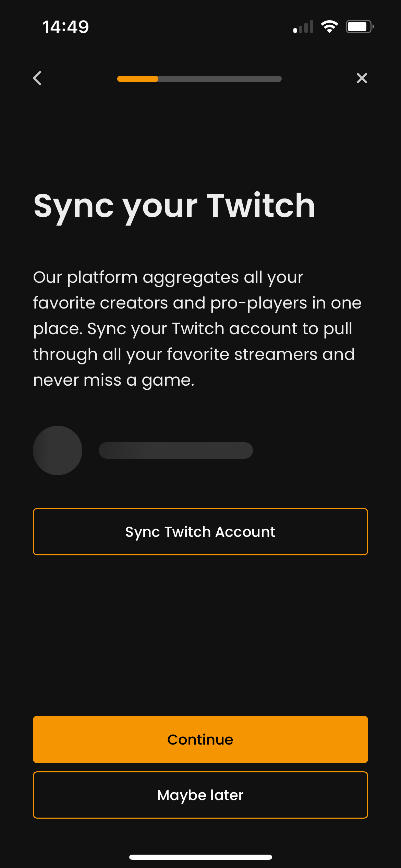Go back using the left chevron arrow
Screen dimensions: 401x868
37,78
